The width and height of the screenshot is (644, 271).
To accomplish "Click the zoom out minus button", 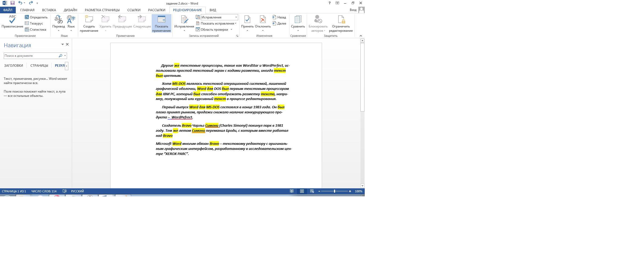I will [x=319, y=191].
